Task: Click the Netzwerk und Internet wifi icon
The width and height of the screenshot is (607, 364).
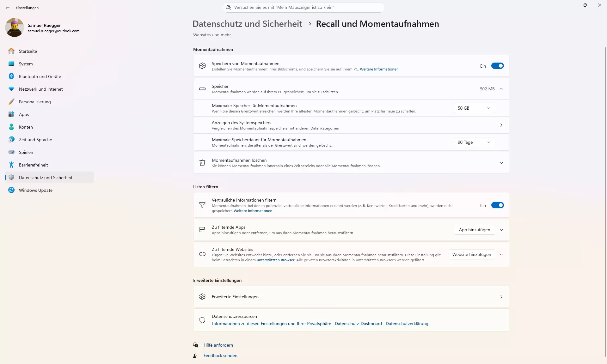Action: (x=11, y=89)
